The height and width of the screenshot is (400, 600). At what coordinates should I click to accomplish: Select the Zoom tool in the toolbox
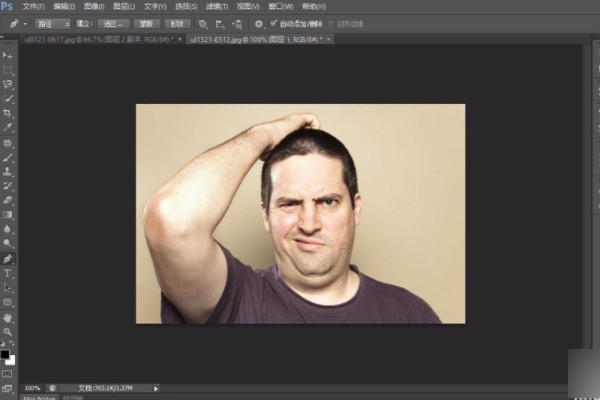tap(7, 332)
